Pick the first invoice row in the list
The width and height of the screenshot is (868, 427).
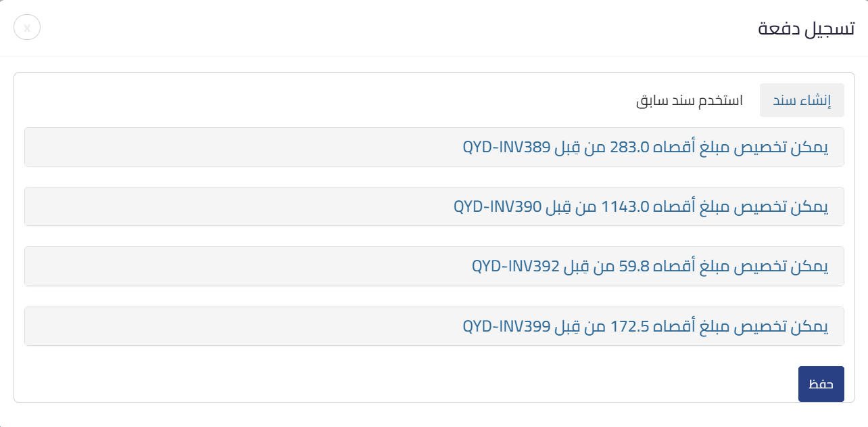434,147
